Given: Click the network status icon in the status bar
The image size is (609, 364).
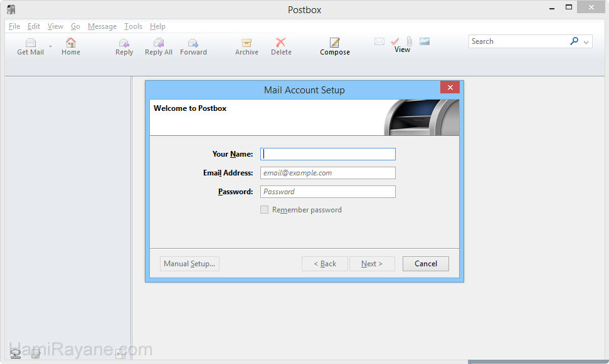Looking at the screenshot, I should coord(16,353).
